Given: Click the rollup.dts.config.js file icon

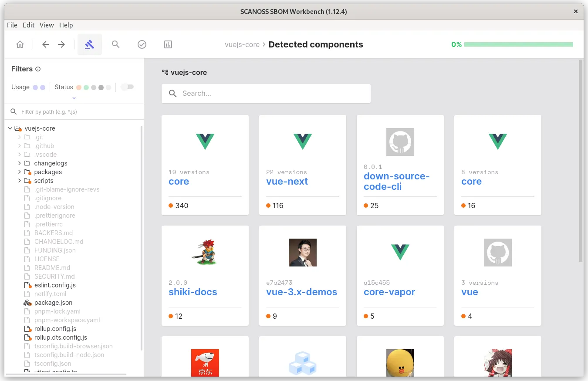Looking at the screenshot, I should click(27, 337).
